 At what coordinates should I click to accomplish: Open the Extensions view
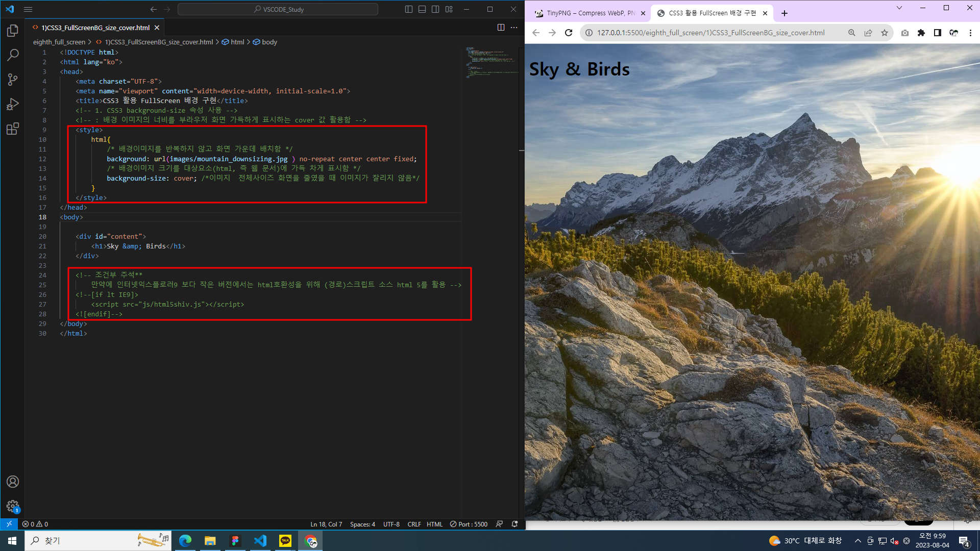tap(13, 129)
